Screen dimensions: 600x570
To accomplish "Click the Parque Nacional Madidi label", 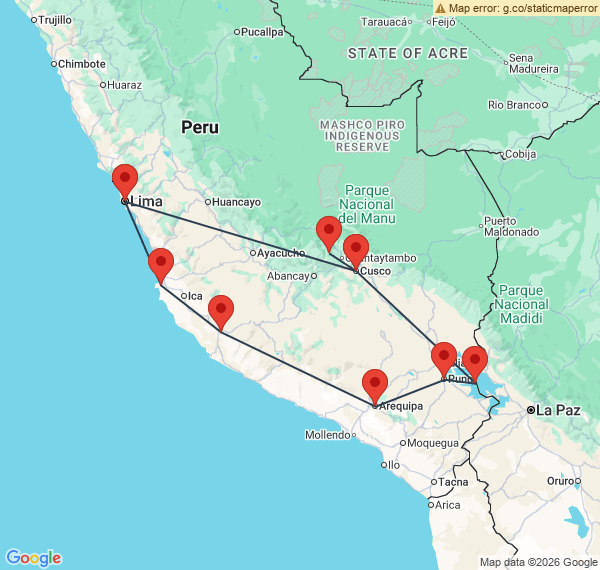I will click(521, 304).
